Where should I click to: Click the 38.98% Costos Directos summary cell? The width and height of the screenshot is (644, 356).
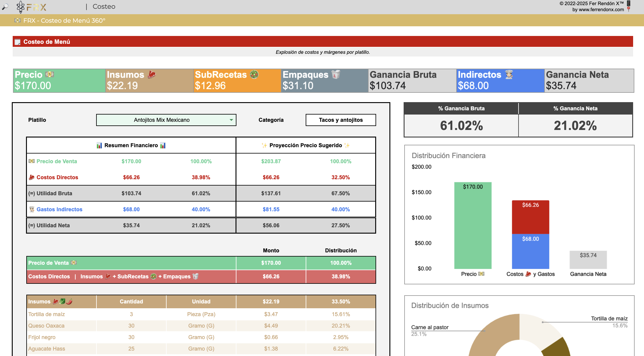point(201,177)
